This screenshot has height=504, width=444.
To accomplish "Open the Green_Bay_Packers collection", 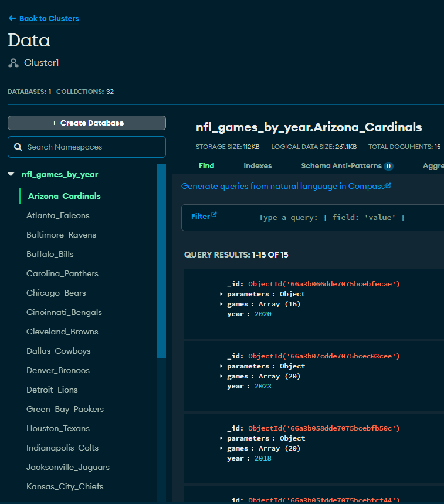I will click(65, 409).
